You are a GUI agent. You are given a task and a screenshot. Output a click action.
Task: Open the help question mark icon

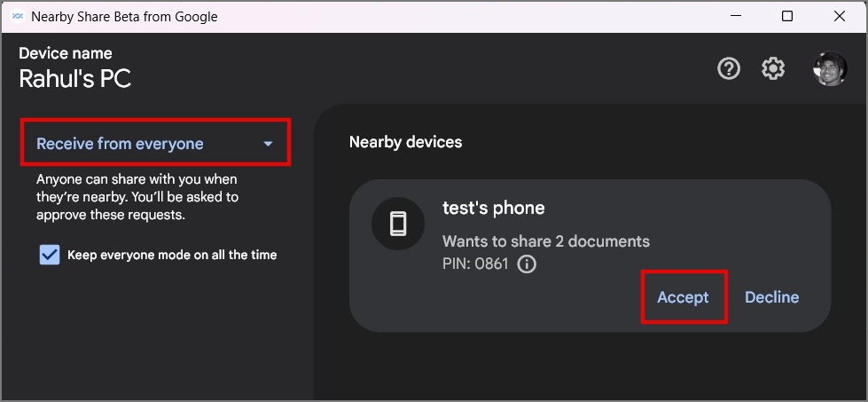729,69
